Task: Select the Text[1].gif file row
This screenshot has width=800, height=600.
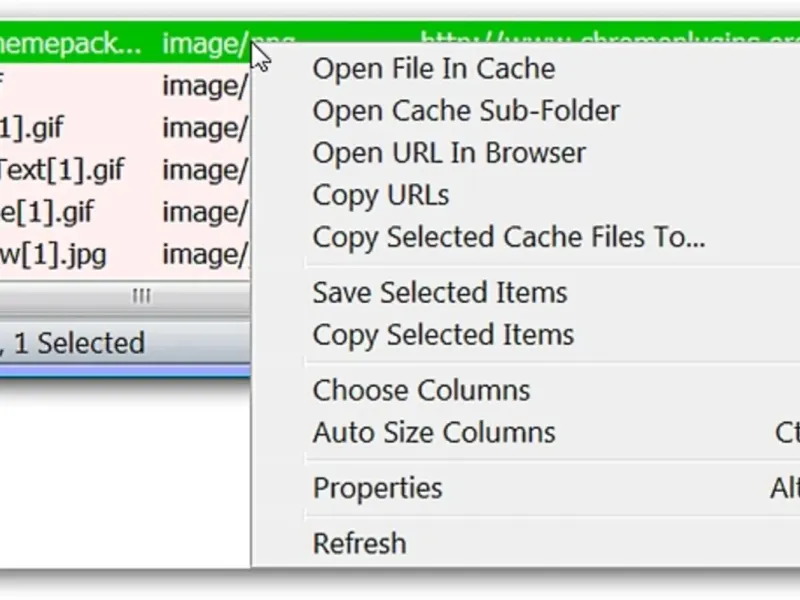Action: point(125,170)
